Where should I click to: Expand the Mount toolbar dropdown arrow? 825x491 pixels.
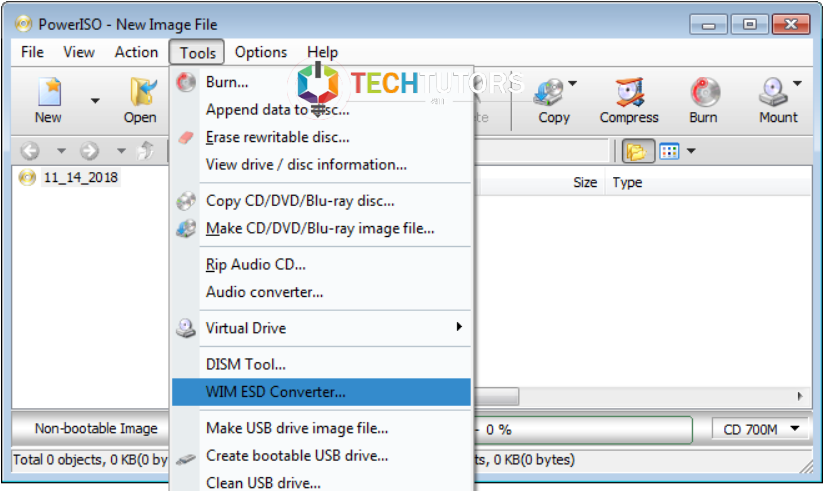pyautogui.click(x=798, y=84)
